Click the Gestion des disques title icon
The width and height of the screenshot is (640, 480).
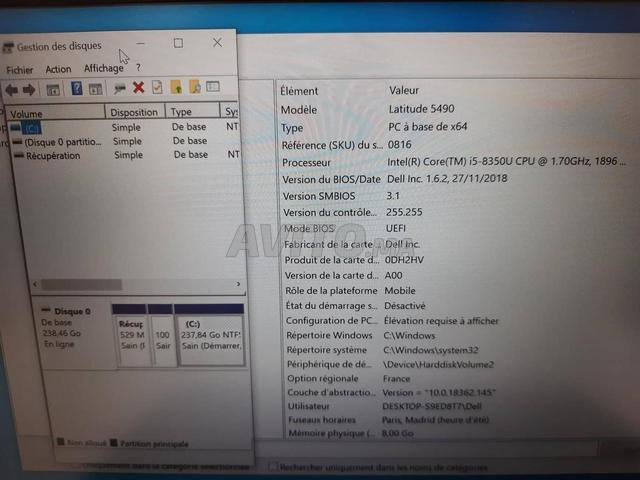click(x=8, y=48)
